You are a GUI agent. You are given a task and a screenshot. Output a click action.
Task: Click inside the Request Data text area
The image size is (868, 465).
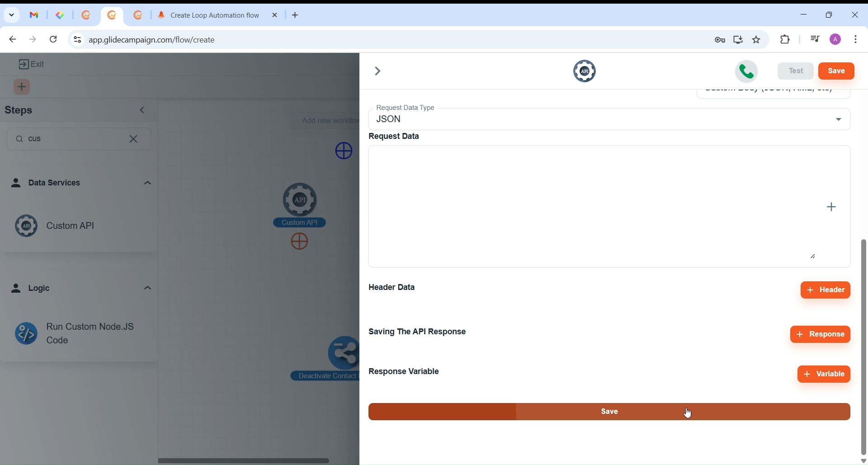tap(588, 206)
